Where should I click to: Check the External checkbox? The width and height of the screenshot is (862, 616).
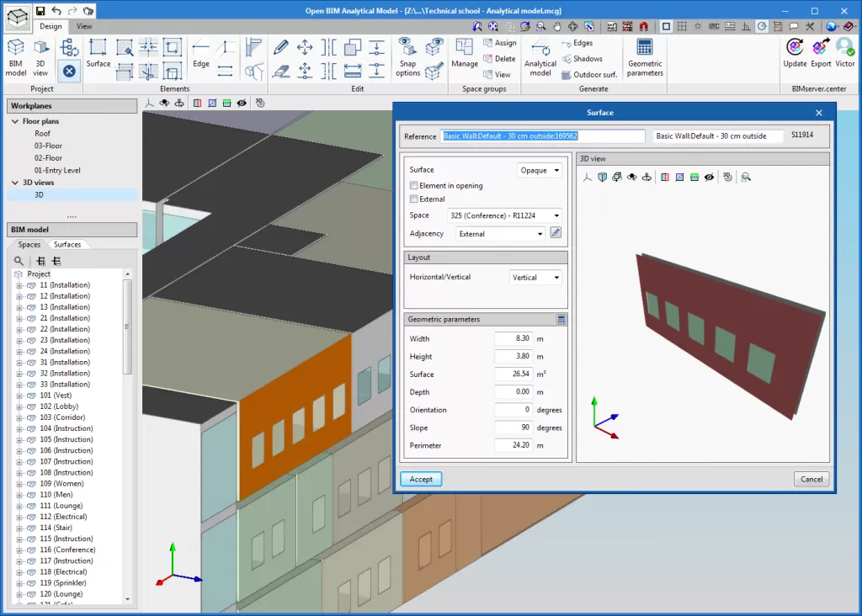413,199
